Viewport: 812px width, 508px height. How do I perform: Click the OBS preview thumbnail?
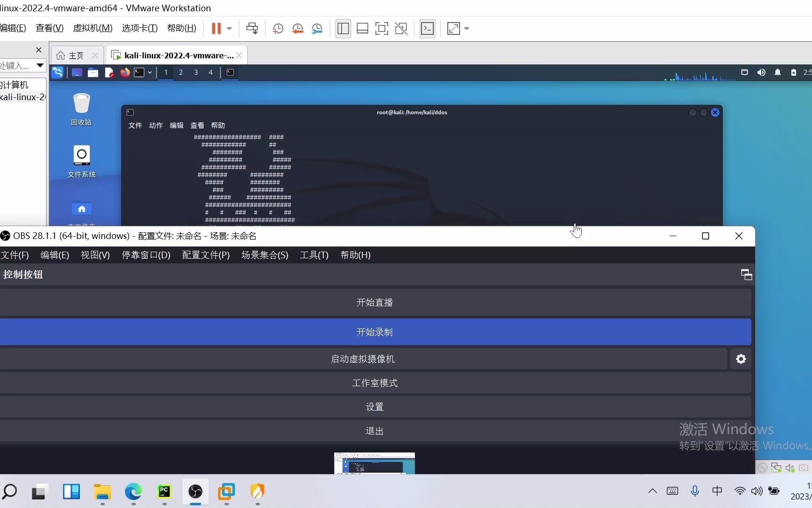[375, 463]
